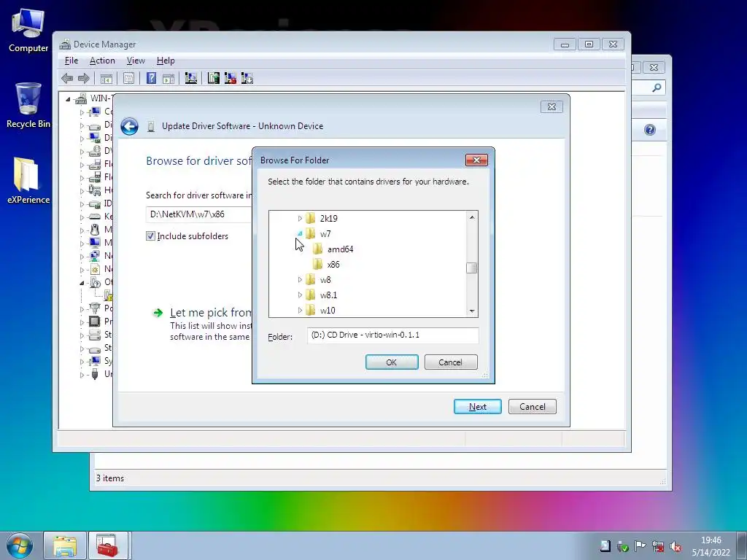Open the Windows Start menu orb
The width and height of the screenshot is (747, 560).
[20, 545]
